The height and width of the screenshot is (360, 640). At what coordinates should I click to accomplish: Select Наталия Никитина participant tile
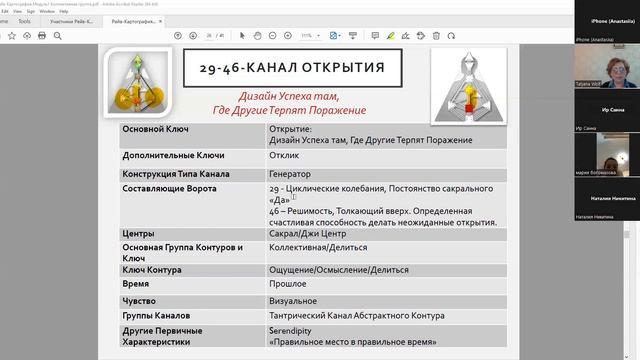607,199
